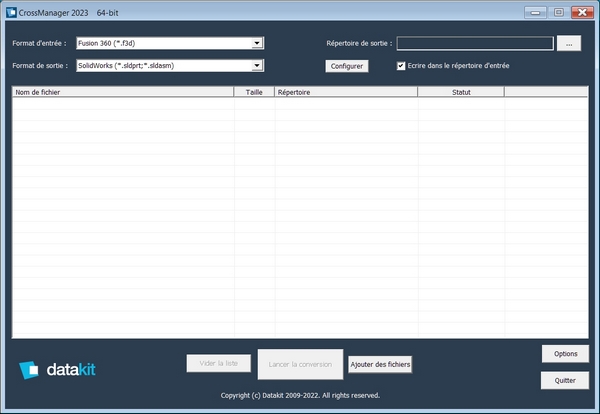
Task: Open the Format de sortie dropdown
Action: (x=170, y=65)
